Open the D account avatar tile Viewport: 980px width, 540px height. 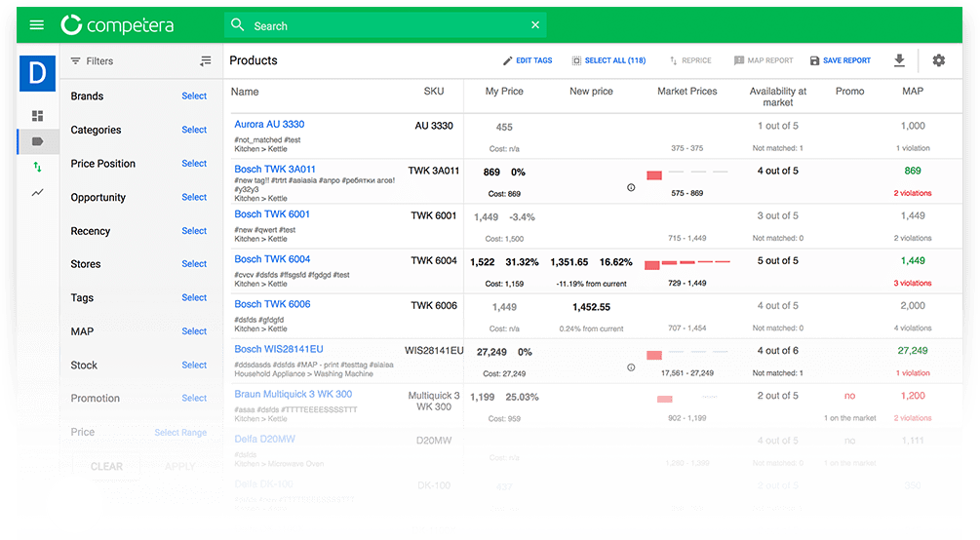pos(37,73)
